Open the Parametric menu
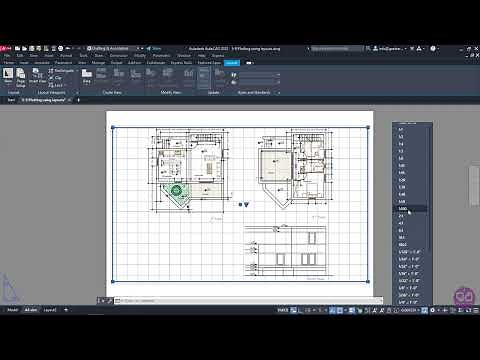480x360 pixels. 161,56
